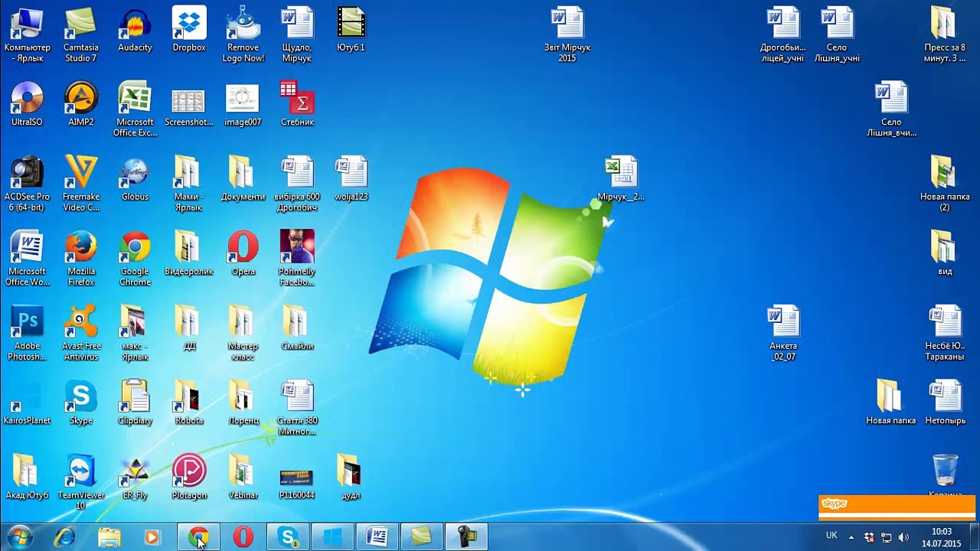Click the UK input language indicator
Viewport: 980px width, 551px height.
tap(831, 536)
